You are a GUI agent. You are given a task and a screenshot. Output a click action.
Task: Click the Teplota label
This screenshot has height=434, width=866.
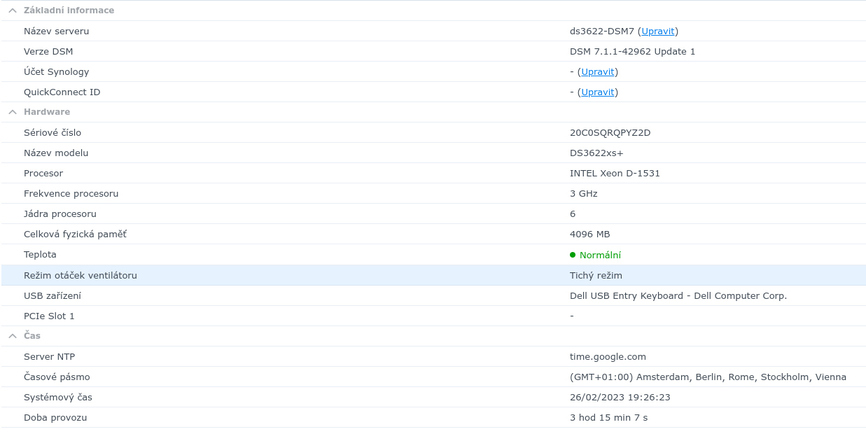point(40,255)
